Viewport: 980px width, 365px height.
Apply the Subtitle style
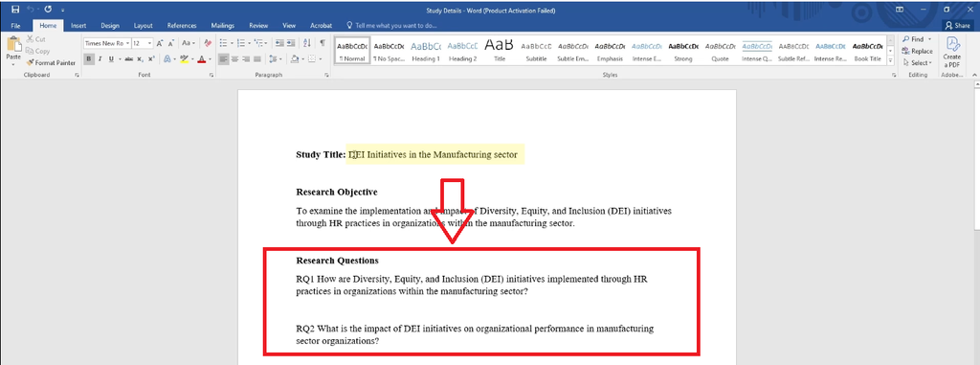(536, 51)
